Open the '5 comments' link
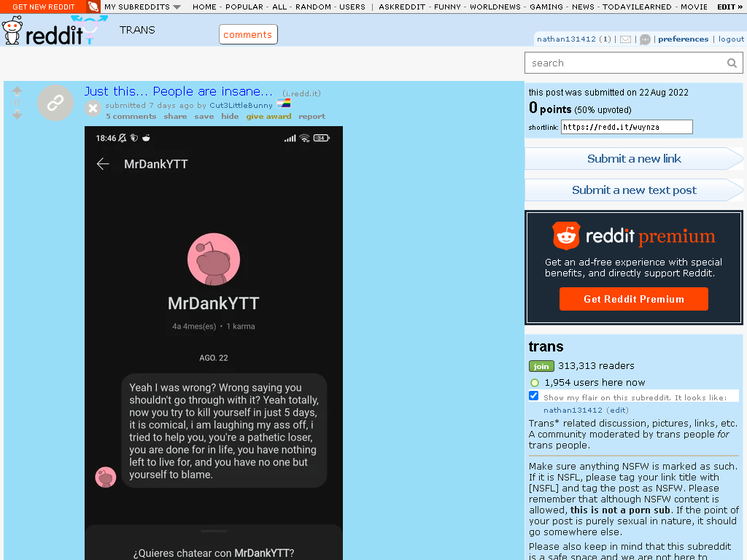This screenshot has height=560, width=747. coord(131,116)
